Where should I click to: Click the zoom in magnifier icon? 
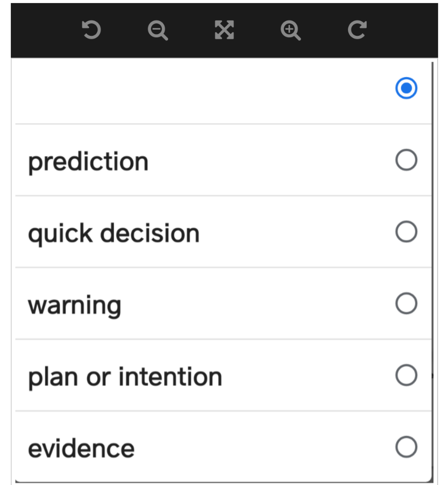[x=290, y=30]
